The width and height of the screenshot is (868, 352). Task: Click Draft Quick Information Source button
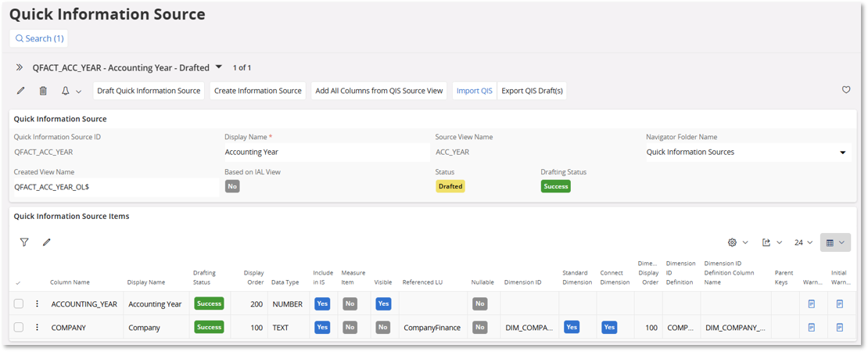149,91
